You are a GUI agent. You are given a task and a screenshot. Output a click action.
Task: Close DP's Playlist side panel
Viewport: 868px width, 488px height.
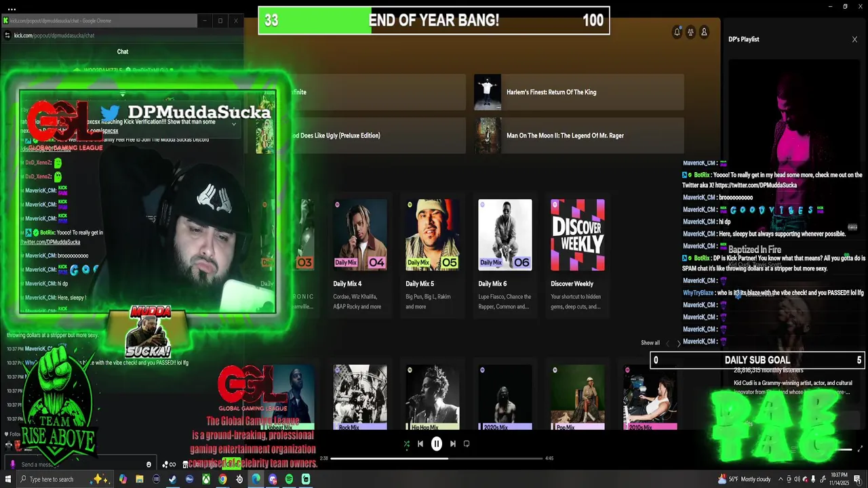pyautogui.click(x=854, y=39)
